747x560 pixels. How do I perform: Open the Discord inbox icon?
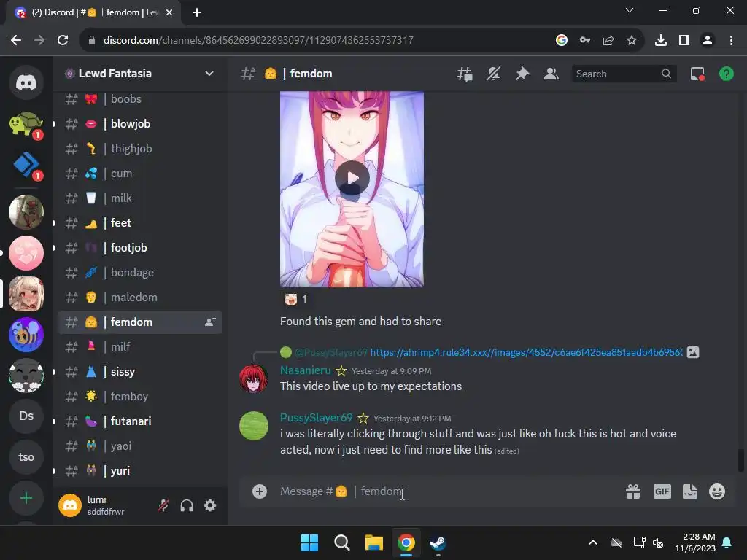[x=697, y=74]
